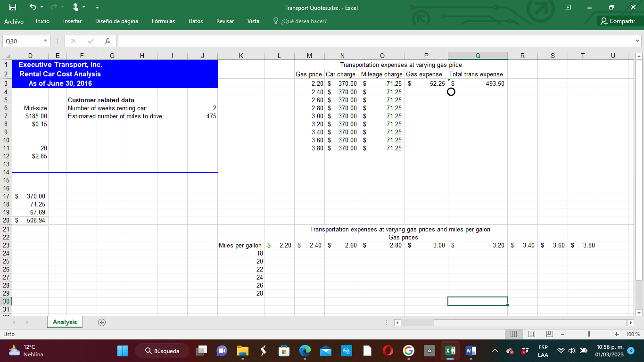Click vertical scrollbar down arrow
Screen dimensions: 644x362
(638, 313)
